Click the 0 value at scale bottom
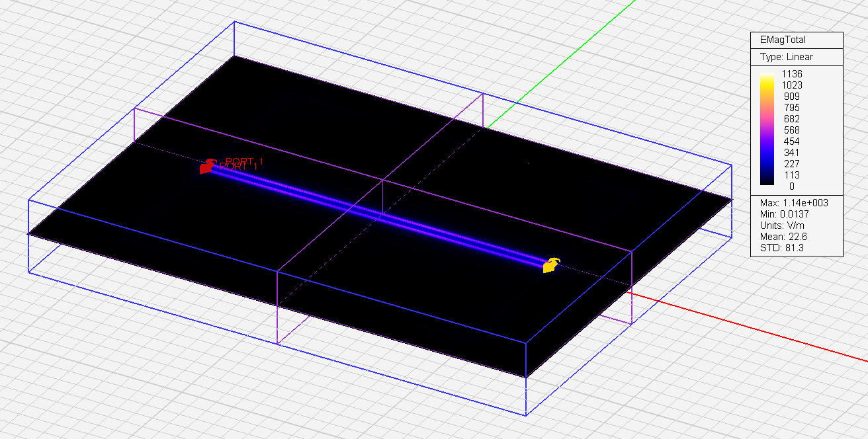Viewport: 868px width, 439px height. click(792, 186)
